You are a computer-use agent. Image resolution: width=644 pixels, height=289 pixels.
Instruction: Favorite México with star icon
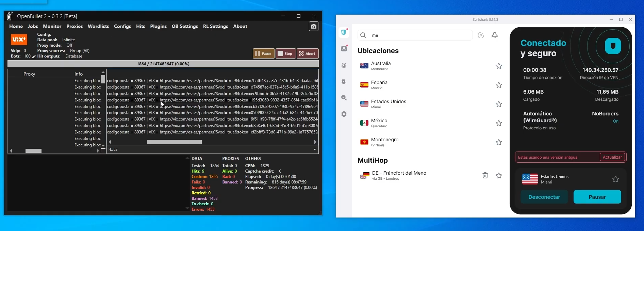coord(499,123)
